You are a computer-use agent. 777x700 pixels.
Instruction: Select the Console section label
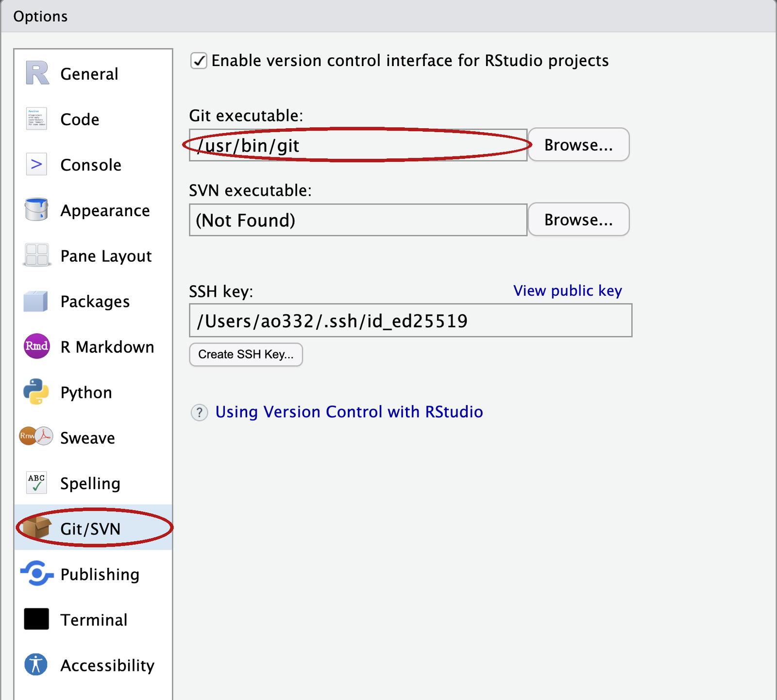[91, 165]
